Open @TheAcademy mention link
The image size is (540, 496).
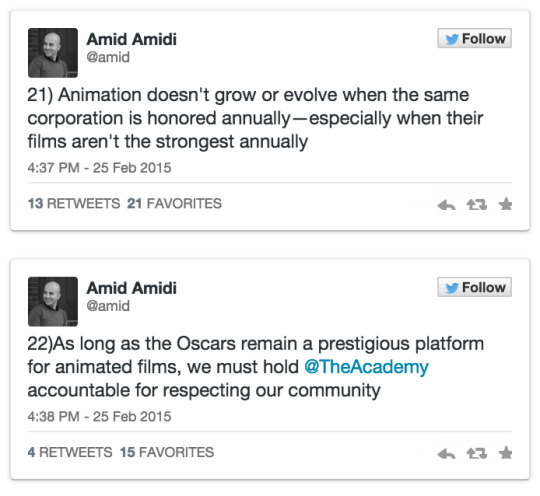(366, 367)
